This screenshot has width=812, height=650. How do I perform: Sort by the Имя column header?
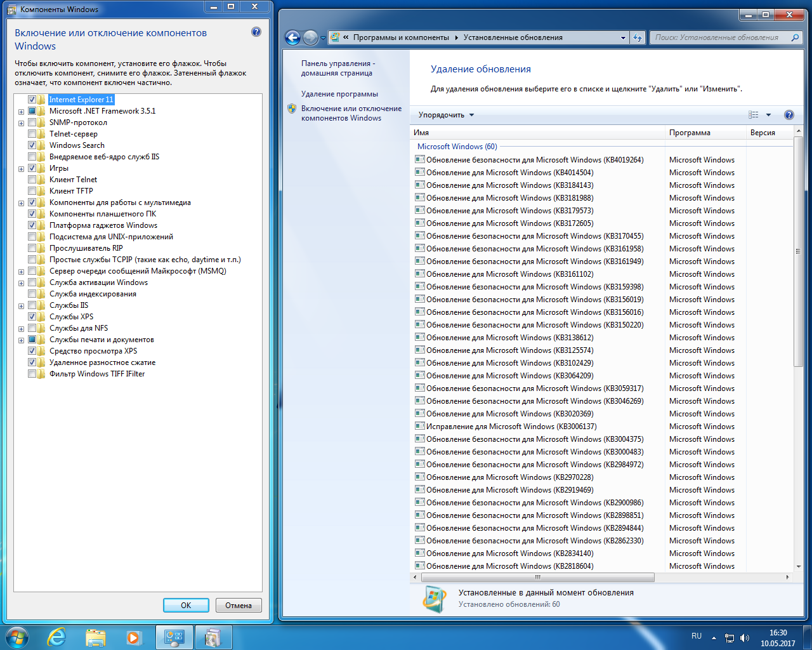(x=538, y=133)
